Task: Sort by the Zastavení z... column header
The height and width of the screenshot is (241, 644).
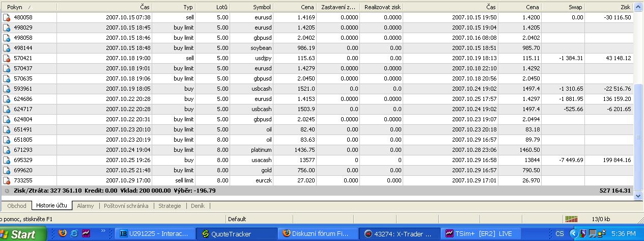Action: [x=339, y=7]
